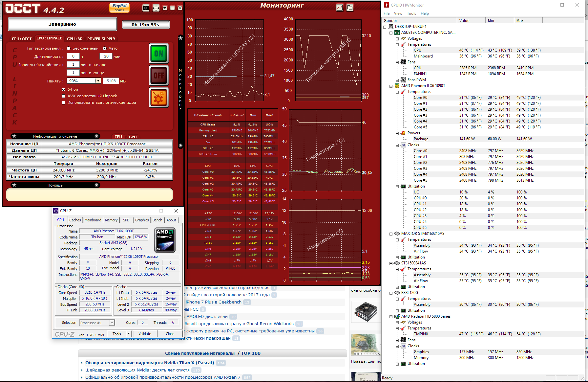Viewport: 588px width, 382px height.
Task: Open the SPD tab in CPU-Z
Action: click(126, 220)
